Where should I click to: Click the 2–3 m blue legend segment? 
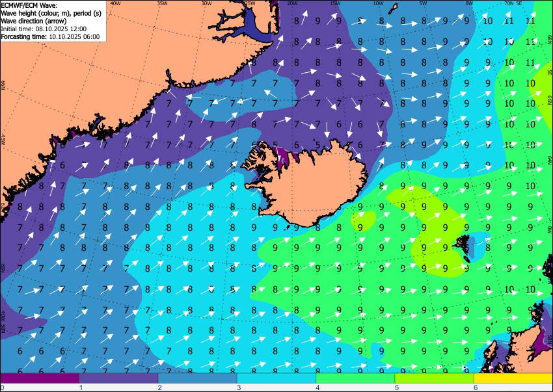click(198, 378)
